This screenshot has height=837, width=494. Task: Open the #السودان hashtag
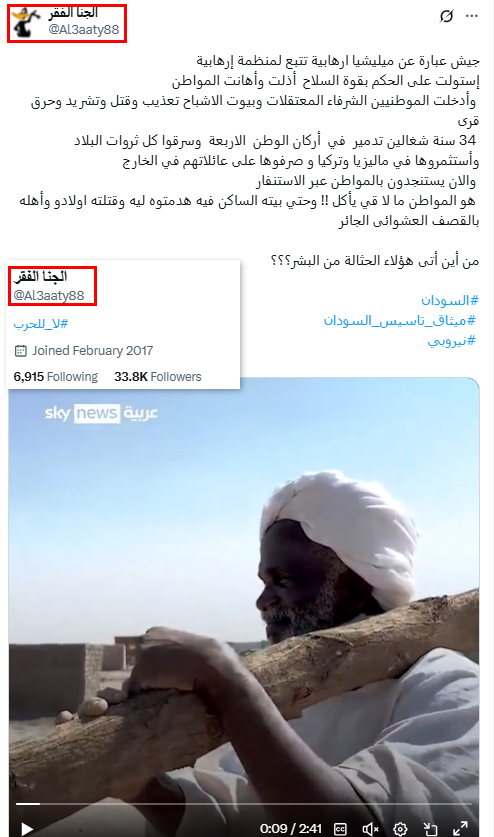tap(450, 301)
